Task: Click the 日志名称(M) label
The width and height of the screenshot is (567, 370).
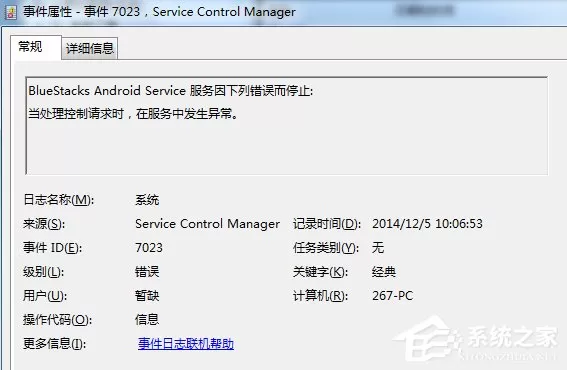Action: (x=59, y=200)
